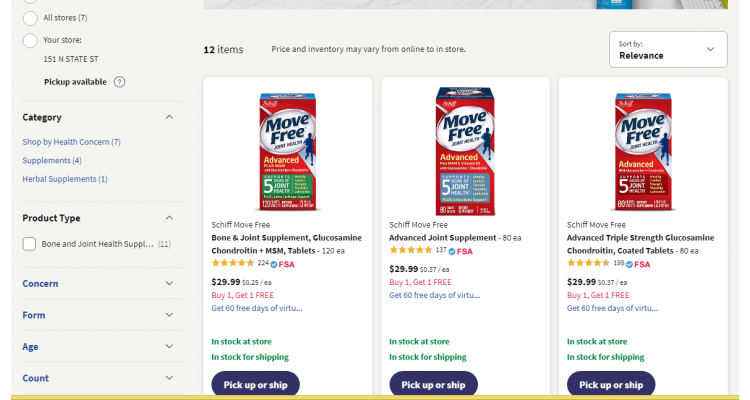750x400 pixels.
Task: Open Herbal Supplements category link
Action: click(65, 179)
